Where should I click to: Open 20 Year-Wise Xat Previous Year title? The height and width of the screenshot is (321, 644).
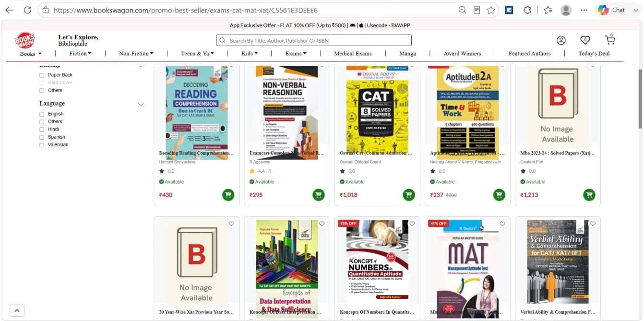click(x=196, y=312)
